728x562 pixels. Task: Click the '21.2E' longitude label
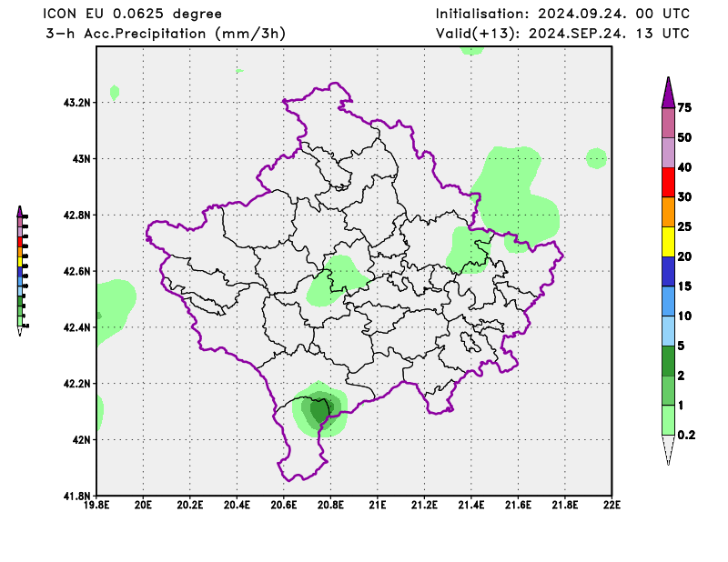click(x=424, y=505)
